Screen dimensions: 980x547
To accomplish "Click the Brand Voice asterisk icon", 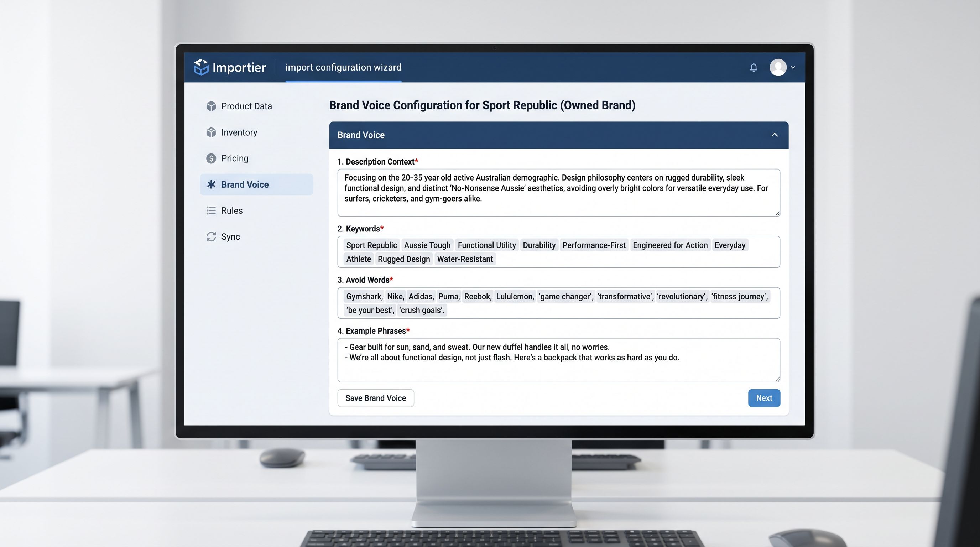I will point(211,184).
